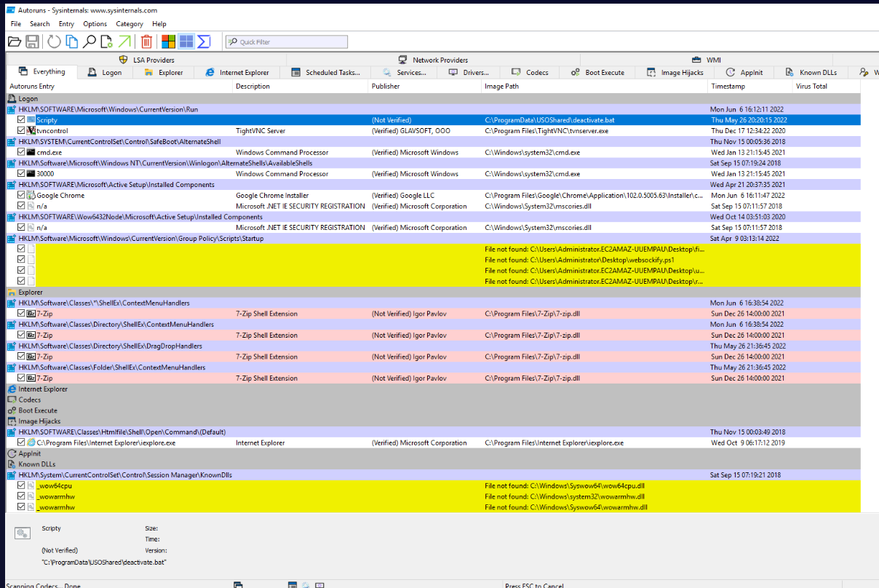Screen dimensions: 879x588
Task: Click the Autoruns title bar app icon
Action: point(11,11)
